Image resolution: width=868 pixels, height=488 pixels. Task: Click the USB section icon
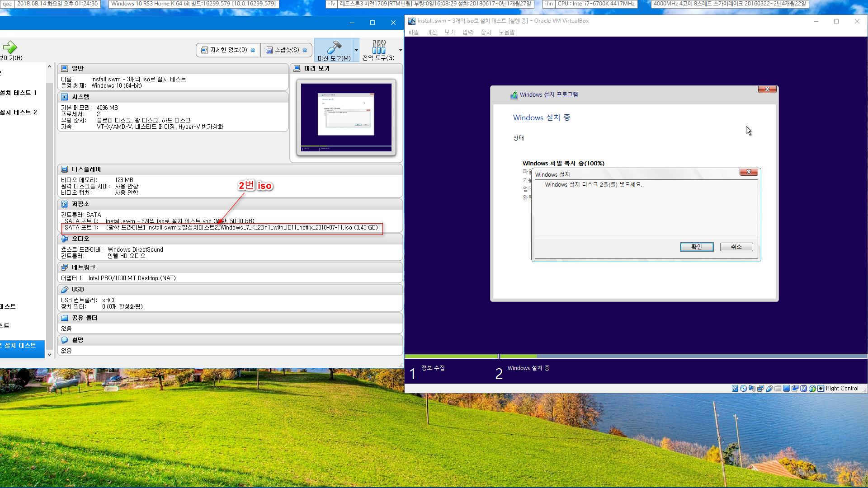click(x=65, y=289)
